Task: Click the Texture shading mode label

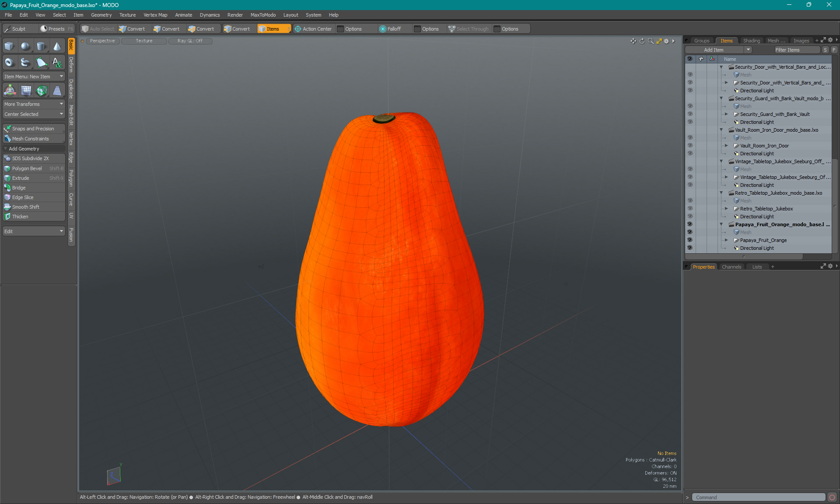Action: (144, 41)
